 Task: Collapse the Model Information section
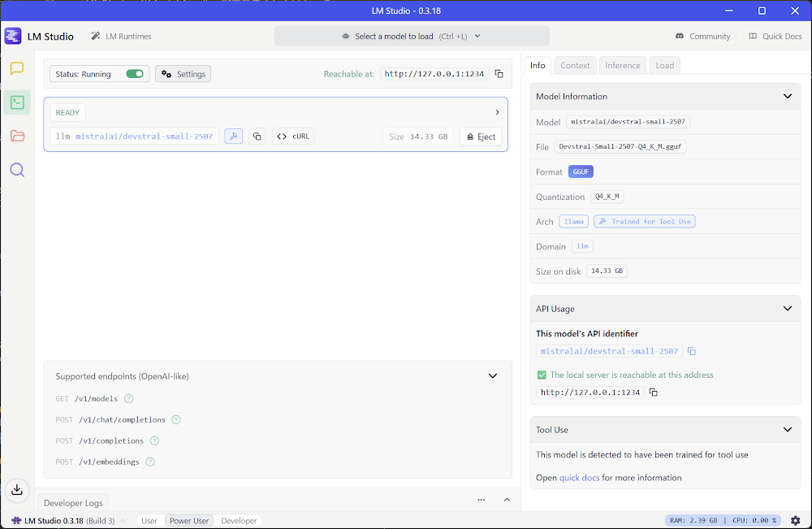point(787,97)
